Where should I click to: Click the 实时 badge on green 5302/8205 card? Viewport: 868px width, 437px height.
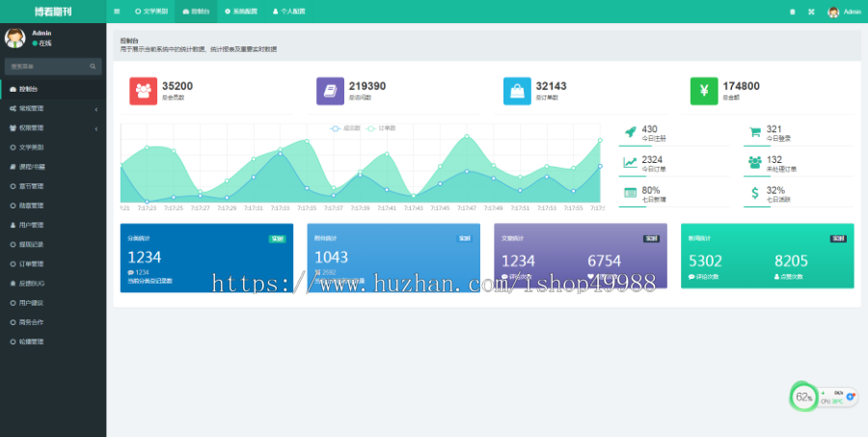[x=838, y=238]
